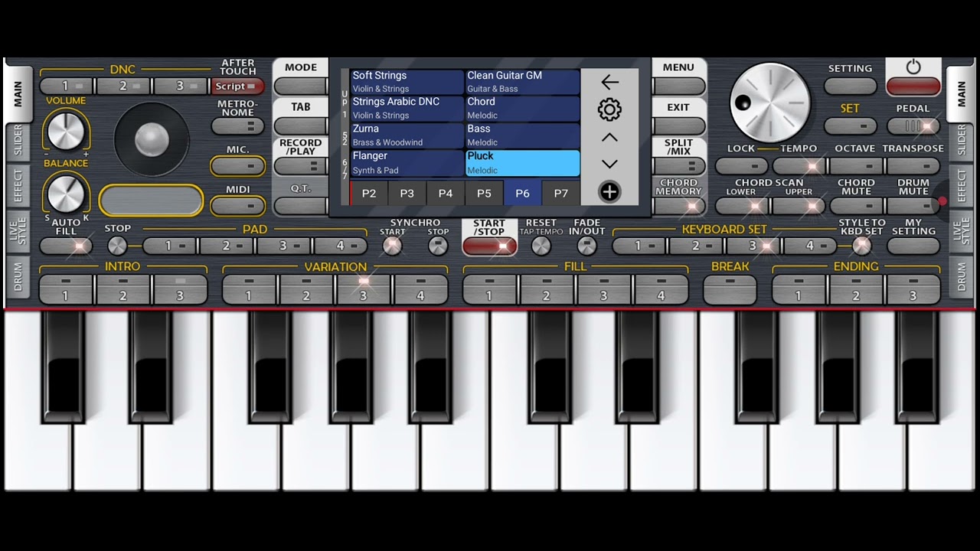Open the Slider tab on left side
This screenshot has width=980, height=551.
pyautogui.click(x=18, y=141)
